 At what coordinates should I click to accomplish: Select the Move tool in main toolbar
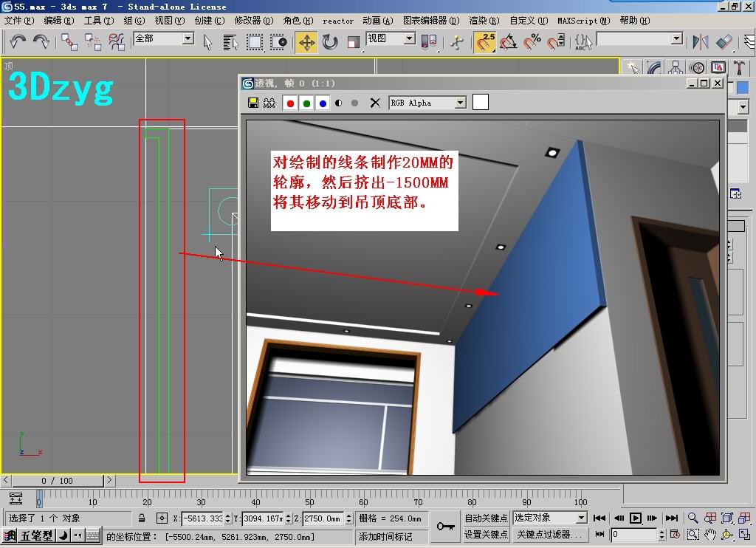click(306, 42)
